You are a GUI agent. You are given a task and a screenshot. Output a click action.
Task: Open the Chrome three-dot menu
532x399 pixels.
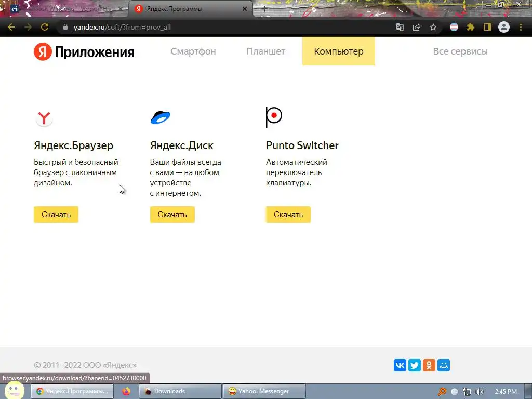point(521,27)
